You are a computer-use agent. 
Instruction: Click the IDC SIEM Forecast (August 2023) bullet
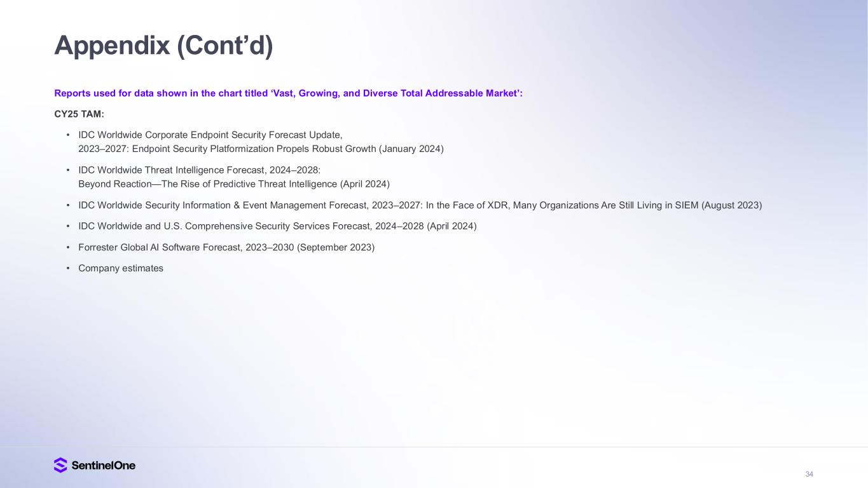[x=420, y=205]
